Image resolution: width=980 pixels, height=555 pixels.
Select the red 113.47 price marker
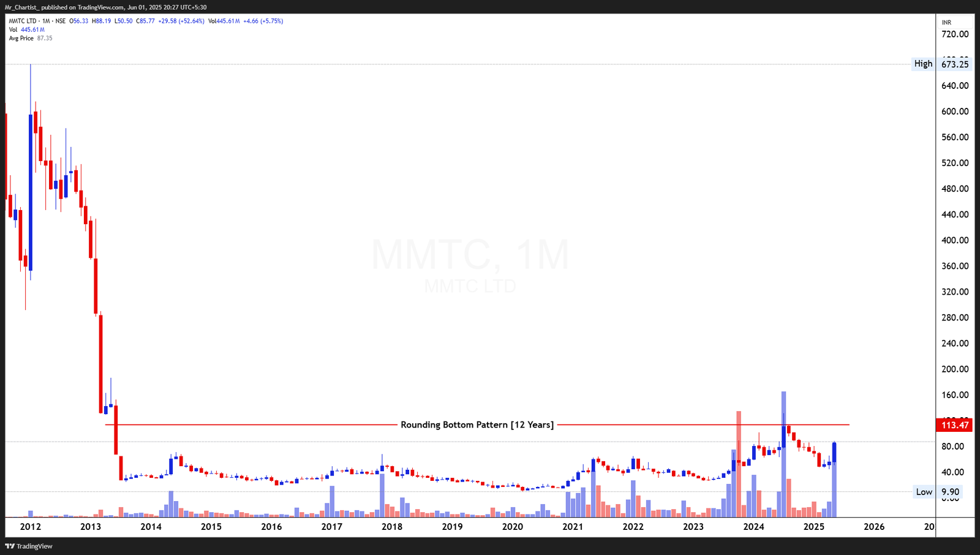point(954,425)
